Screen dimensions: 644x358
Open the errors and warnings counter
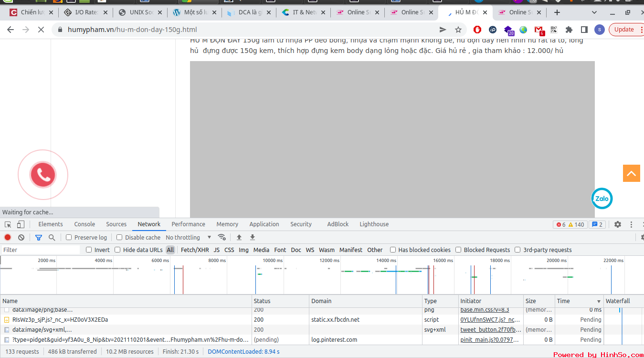pos(570,224)
